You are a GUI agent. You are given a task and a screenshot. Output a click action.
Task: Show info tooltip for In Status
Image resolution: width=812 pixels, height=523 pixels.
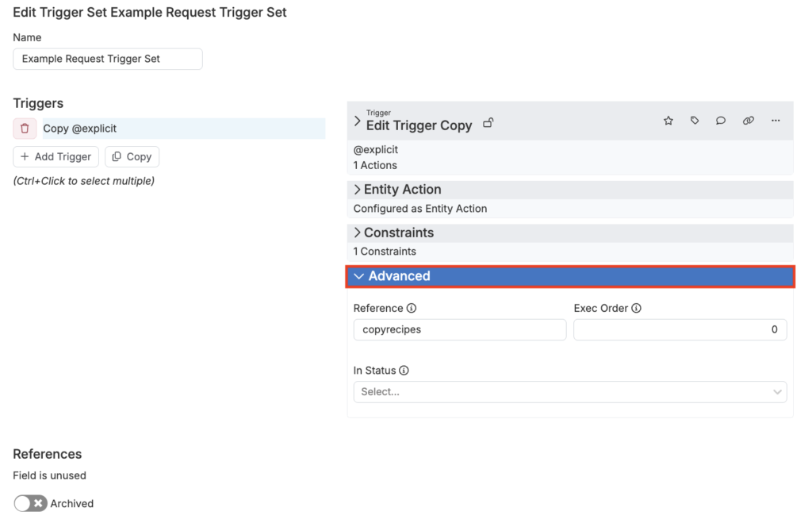pyautogui.click(x=404, y=371)
